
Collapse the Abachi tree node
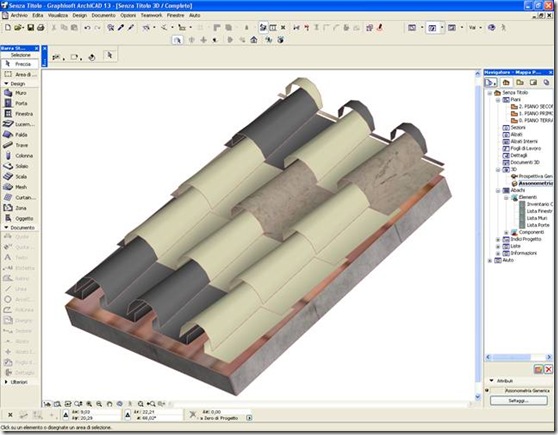(498, 191)
